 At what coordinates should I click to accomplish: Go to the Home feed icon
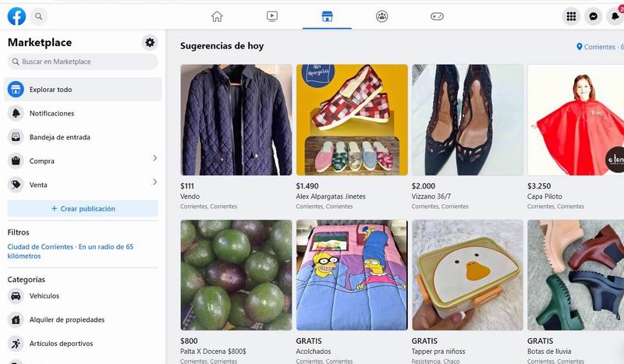pos(217,16)
